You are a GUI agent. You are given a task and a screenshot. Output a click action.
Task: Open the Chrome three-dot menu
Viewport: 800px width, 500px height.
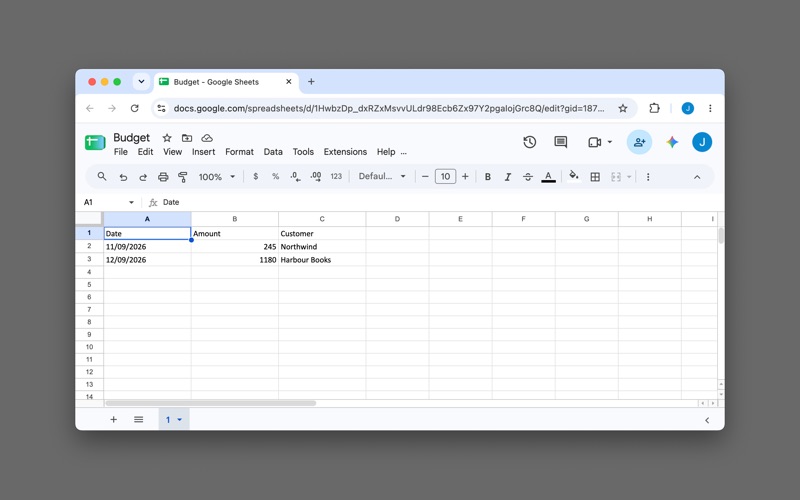(x=710, y=108)
